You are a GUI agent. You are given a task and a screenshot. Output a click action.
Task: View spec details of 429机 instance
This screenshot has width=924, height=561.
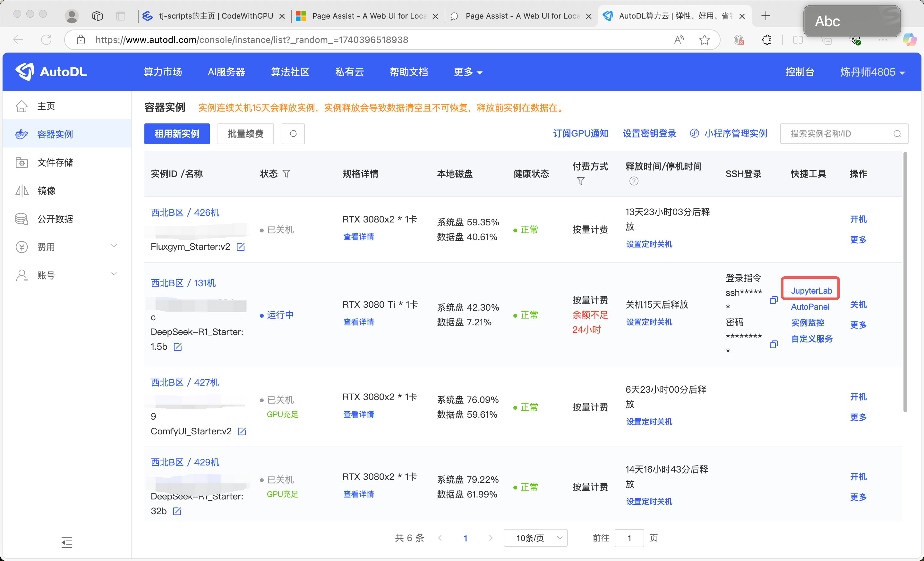[358, 494]
